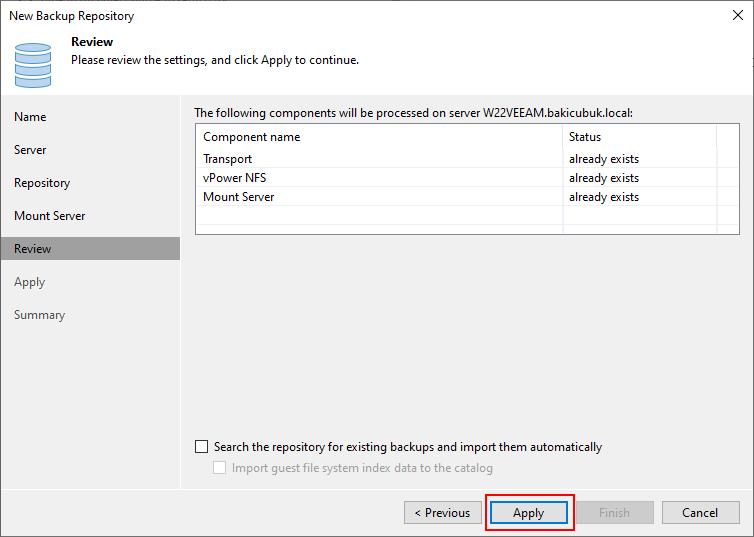Click the 'New Backup Repository' window title
754x537 pixels.
click(x=72, y=16)
